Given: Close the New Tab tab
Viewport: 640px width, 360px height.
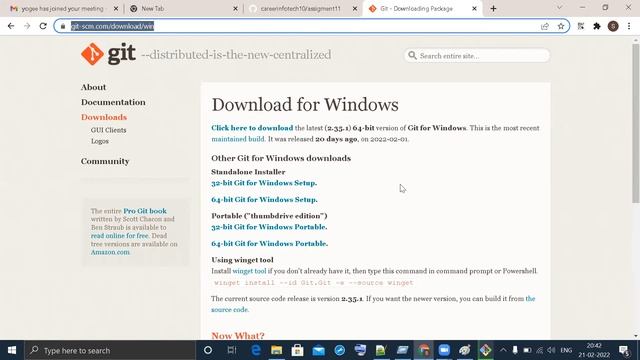Looking at the screenshot, I should pos(235,9).
